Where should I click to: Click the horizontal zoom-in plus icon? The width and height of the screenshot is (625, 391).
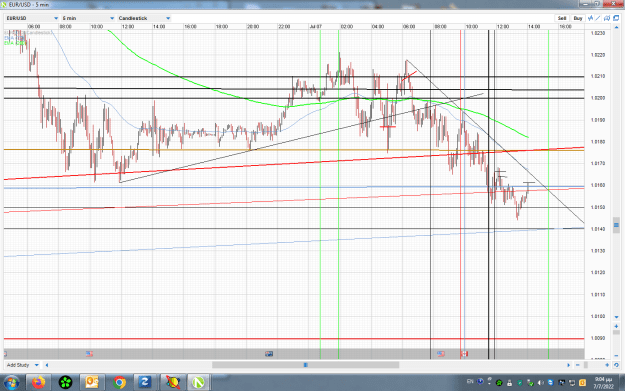pos(607,365)
